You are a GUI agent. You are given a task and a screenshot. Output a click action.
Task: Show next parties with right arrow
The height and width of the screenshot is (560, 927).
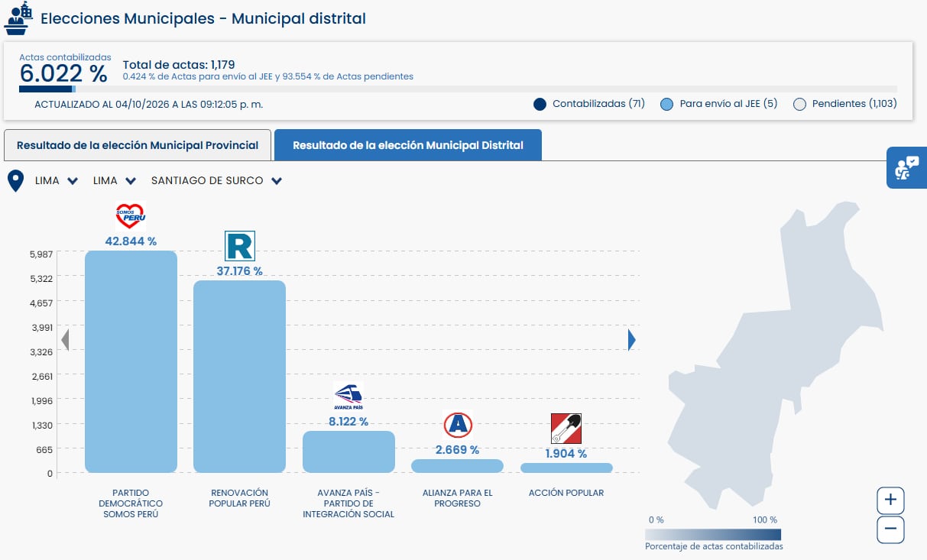631,339
